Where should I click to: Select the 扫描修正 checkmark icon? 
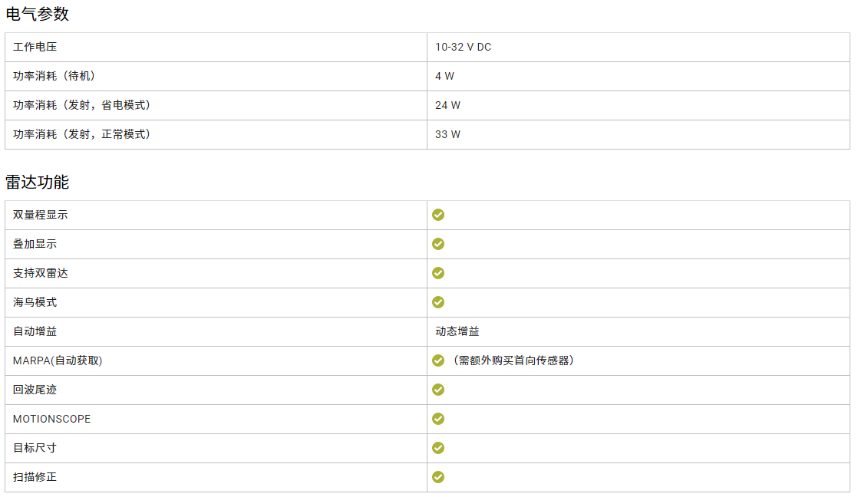pos(438,477)
